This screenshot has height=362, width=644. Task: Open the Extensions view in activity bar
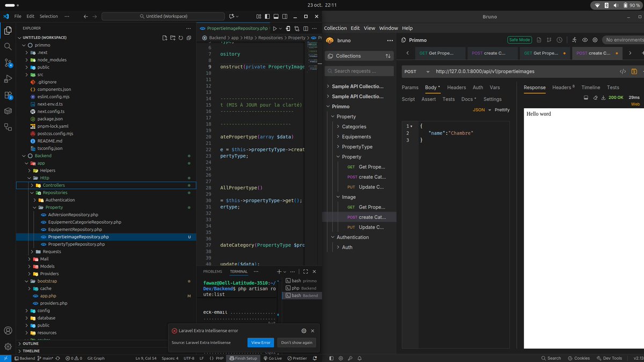click(x=8, y=95)
